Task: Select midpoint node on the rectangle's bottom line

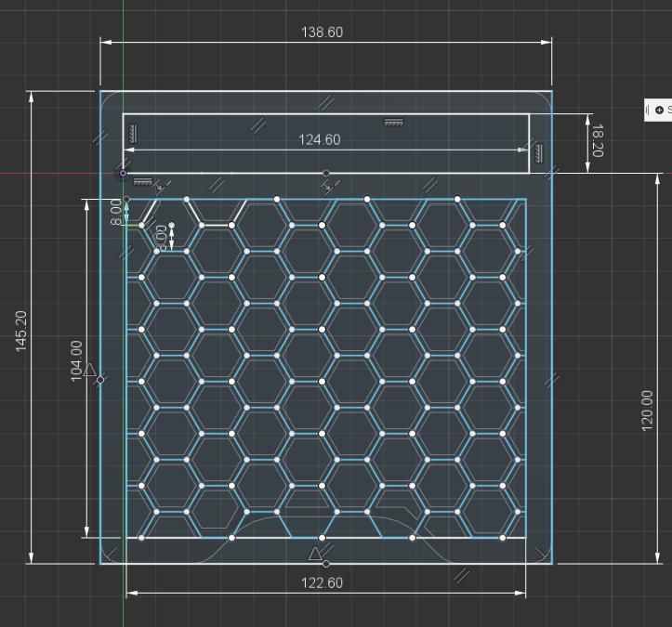Action: pos(326,174)
